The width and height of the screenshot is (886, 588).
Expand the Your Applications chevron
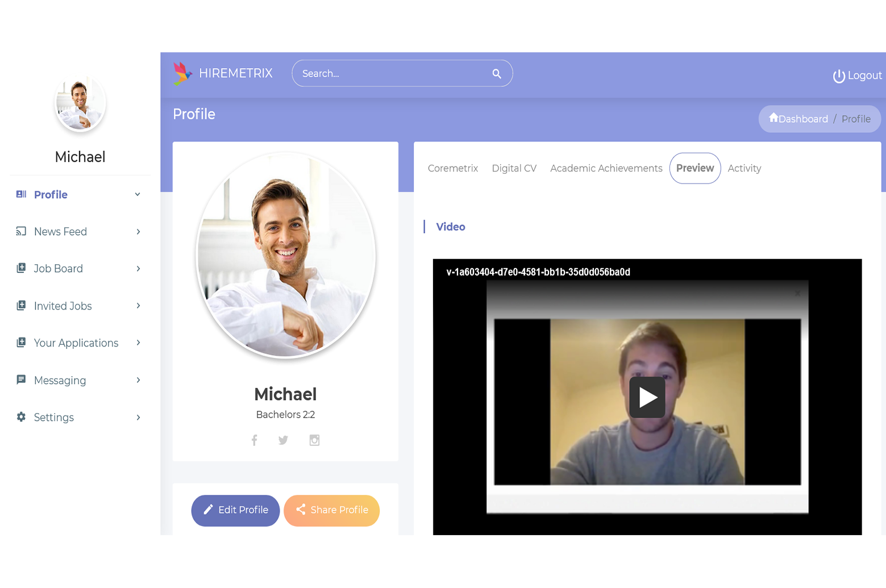[x=138, y=343]
